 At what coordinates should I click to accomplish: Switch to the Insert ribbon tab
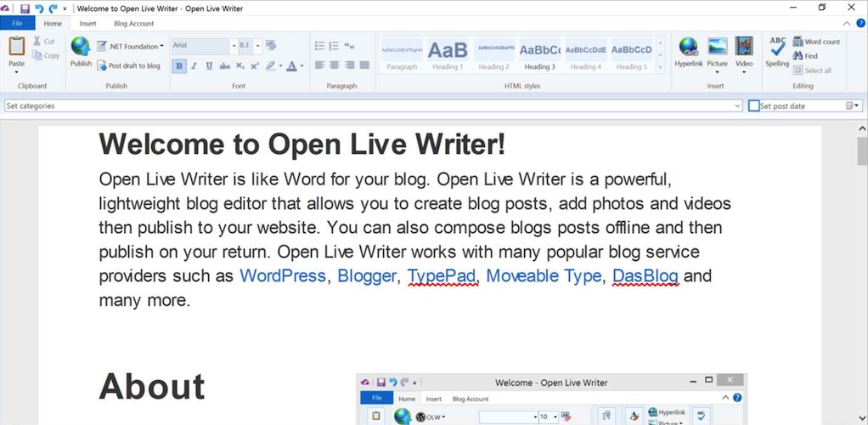tap(87, 24)
